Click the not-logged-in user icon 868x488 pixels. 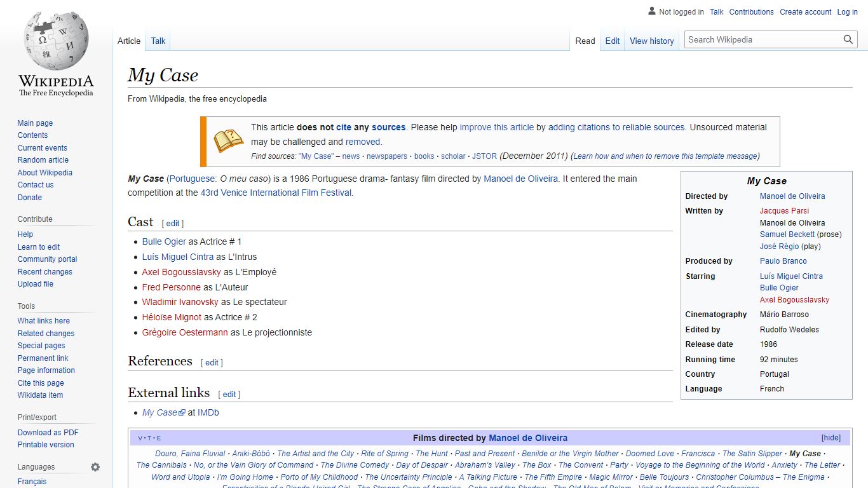651,11
